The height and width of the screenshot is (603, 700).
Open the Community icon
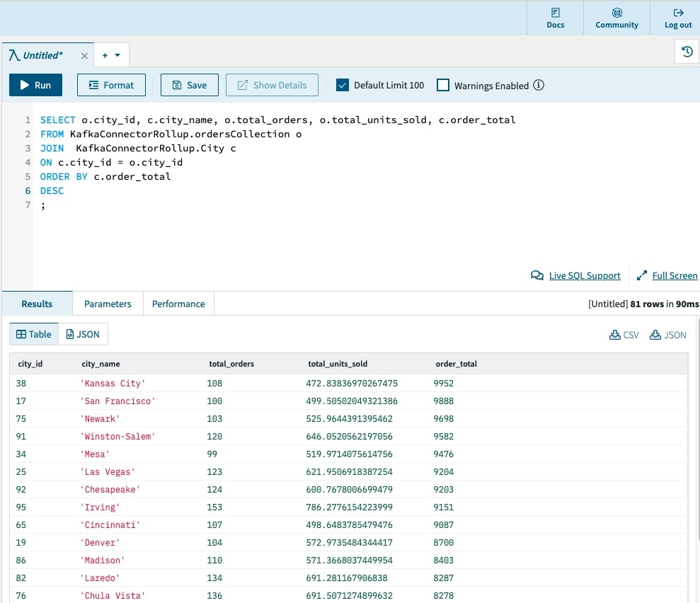click(x=616, y=13)
